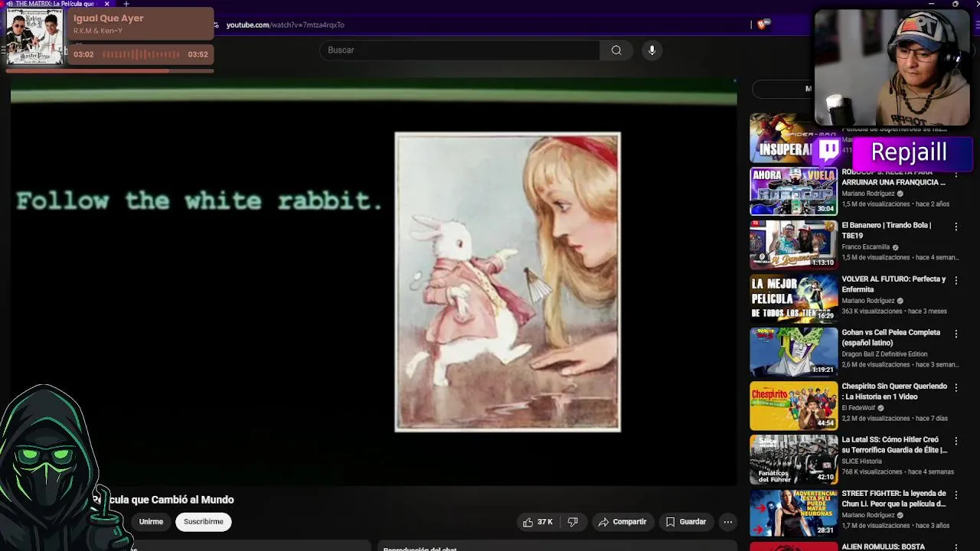This screenshot has width=980, height=551.
Task: Open title 'Chespirito Sin Querer Queriendo'
Action: point(894,391)
